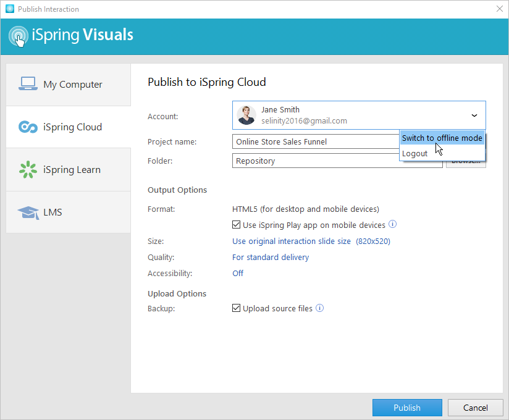Screen dimensions: 509x420
Task: Click the Jane Smith avatar photo
Action: [x=246, y=115]
